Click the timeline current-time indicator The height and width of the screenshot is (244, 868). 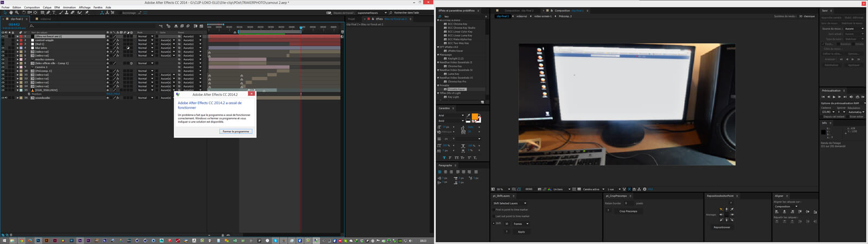point(301,27)
